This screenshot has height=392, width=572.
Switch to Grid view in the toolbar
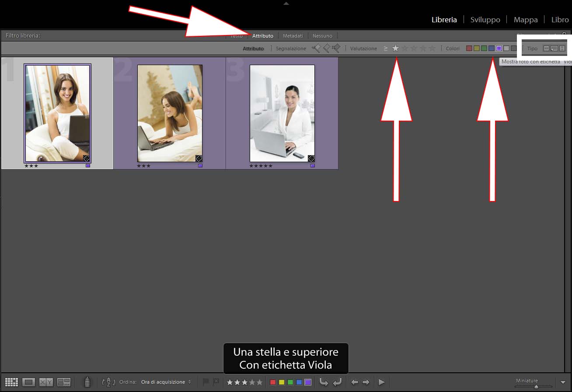click(11, 382)
